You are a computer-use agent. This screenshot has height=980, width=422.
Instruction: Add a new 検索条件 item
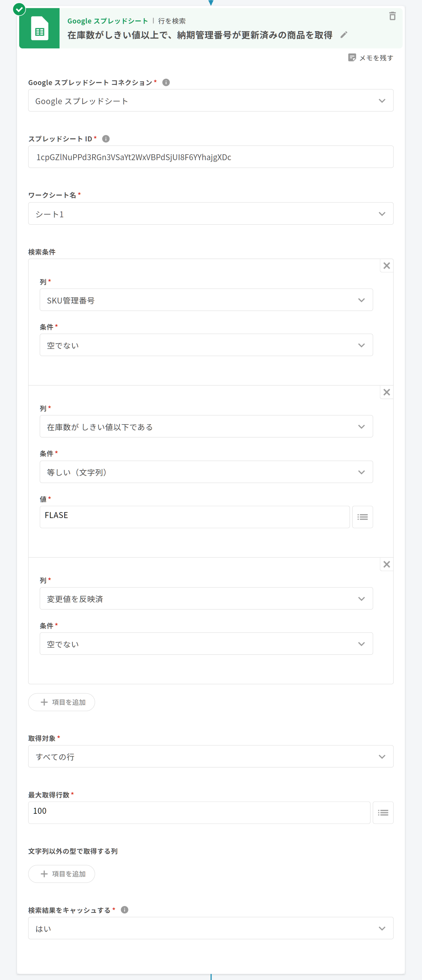tap(62, 702)
